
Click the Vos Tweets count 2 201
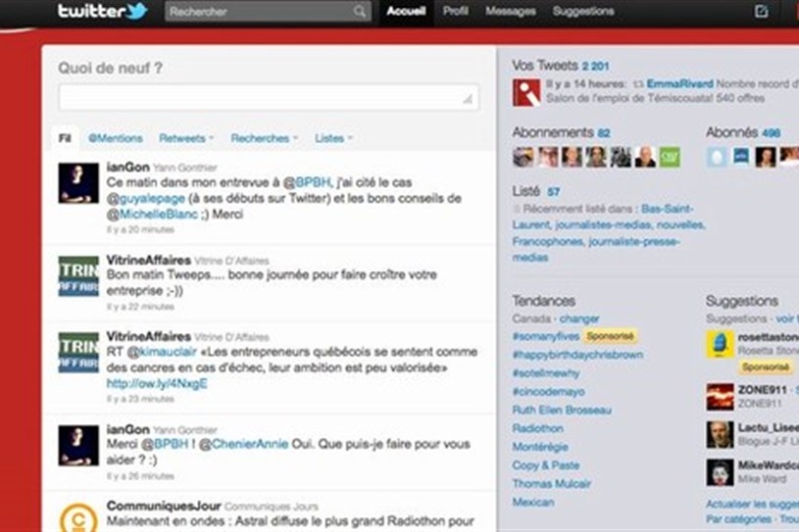tap(595, 67)
